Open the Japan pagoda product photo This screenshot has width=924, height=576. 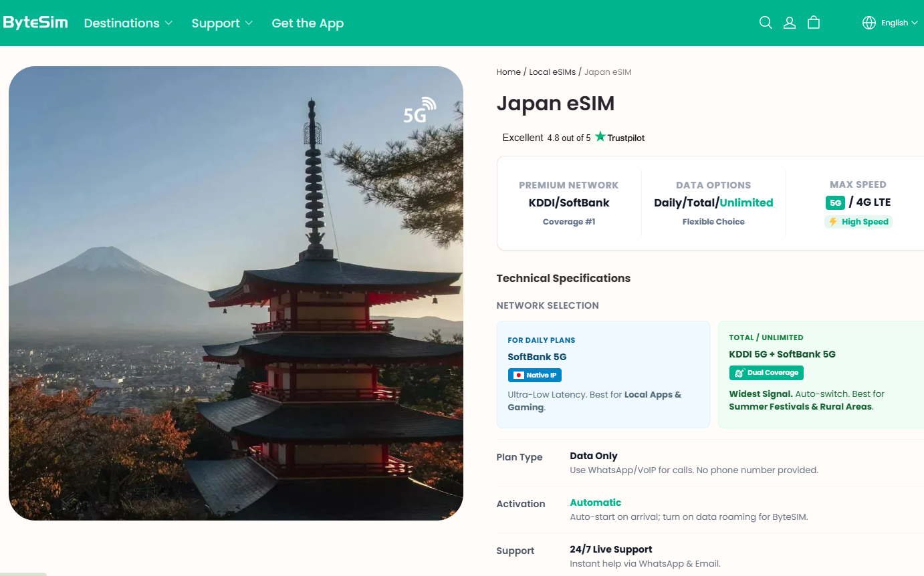coord(236,293)
